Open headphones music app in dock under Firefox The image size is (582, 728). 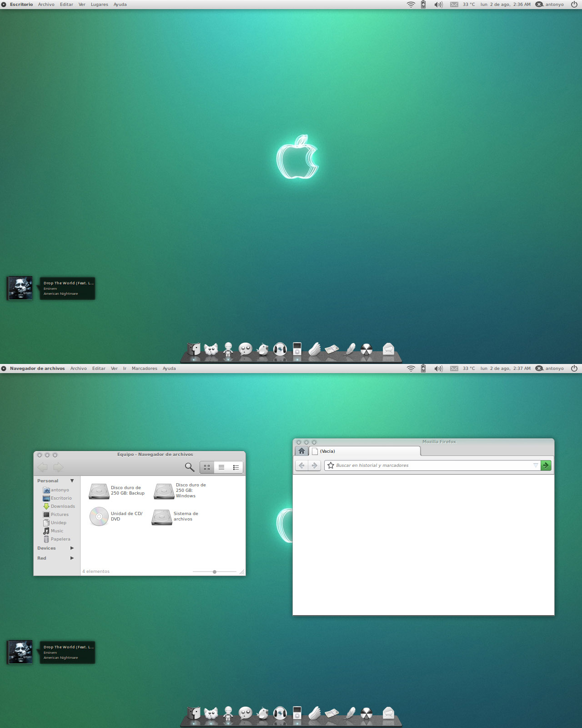tap(280, 713)
